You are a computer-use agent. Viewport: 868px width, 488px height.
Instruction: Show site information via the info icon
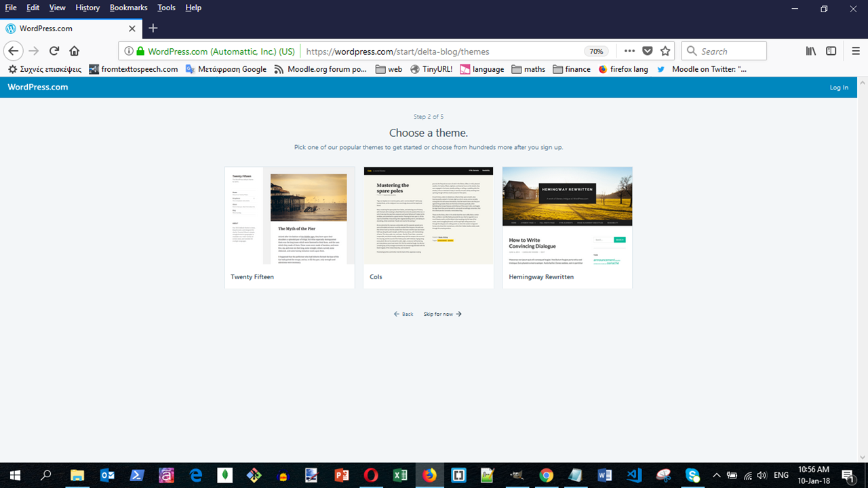pos(129,51)
